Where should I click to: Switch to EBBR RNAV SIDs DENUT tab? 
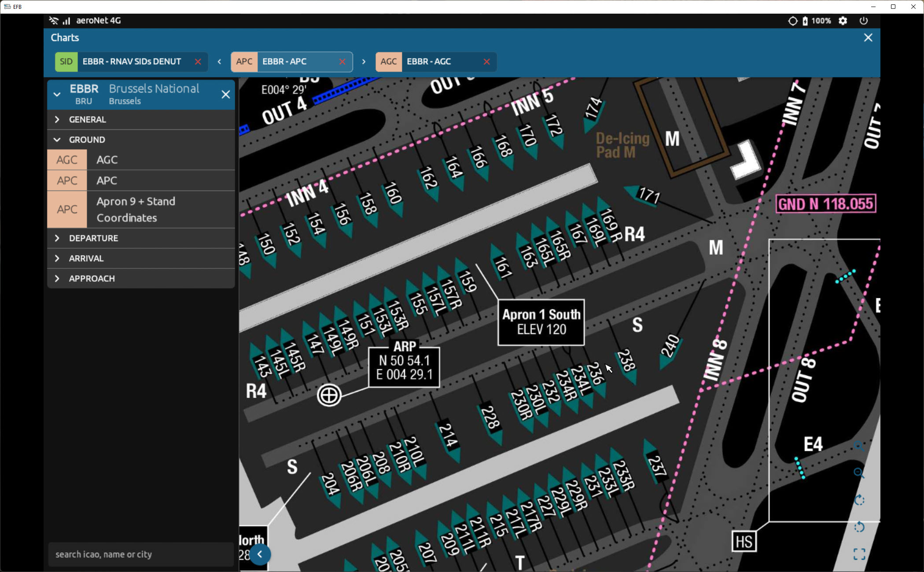click(131, 62)
